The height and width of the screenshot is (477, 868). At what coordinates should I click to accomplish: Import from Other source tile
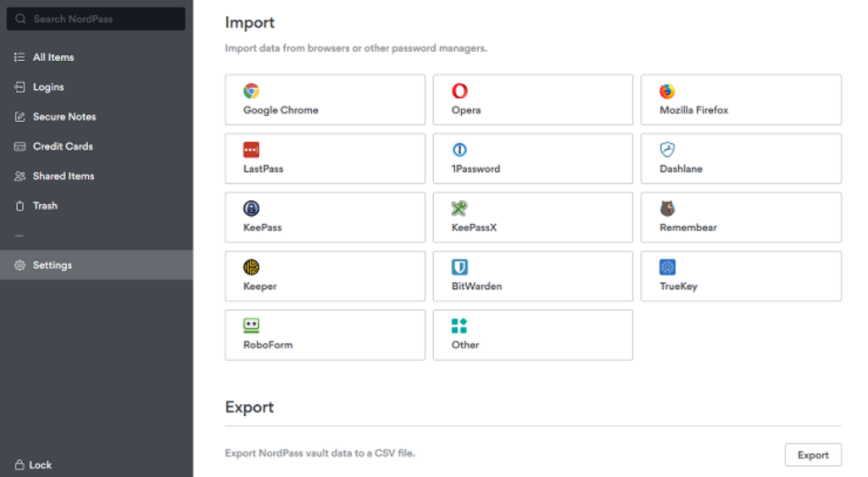(x=532, y=335)
